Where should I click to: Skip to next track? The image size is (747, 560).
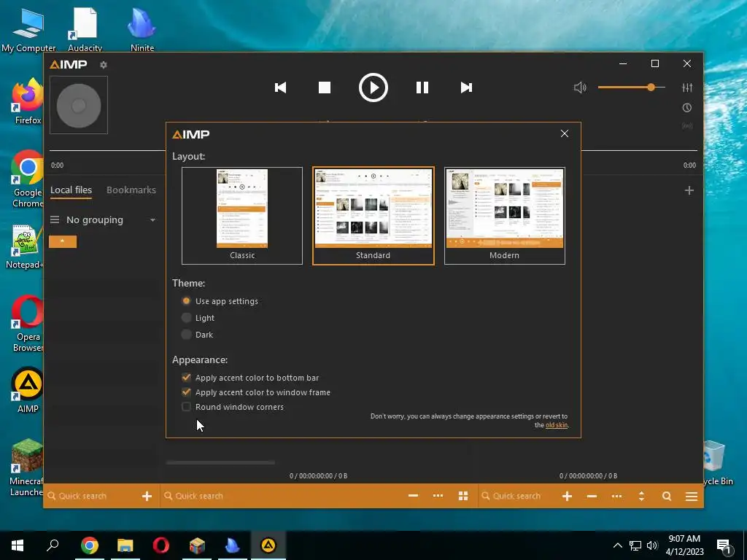[x=466, y=87]
